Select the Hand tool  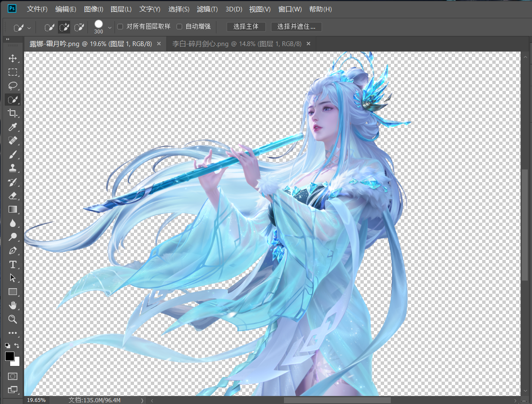pos(13,306)
